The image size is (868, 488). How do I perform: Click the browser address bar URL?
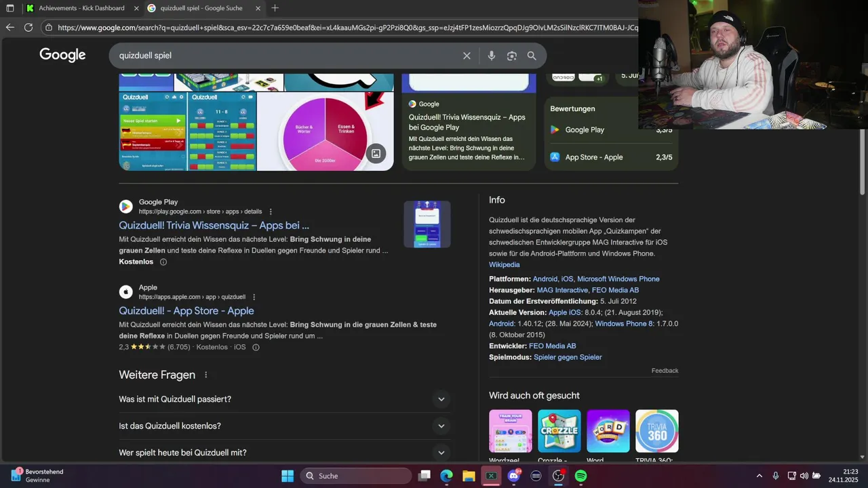(347, 28)
